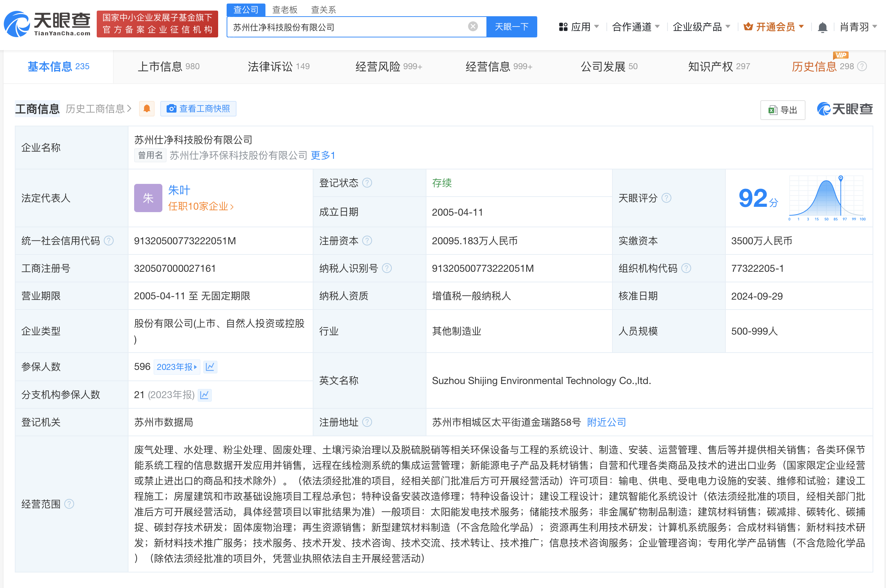The image size is (886, 588).
Task: Open 任职10家企业 link
Action: [200, 206]
